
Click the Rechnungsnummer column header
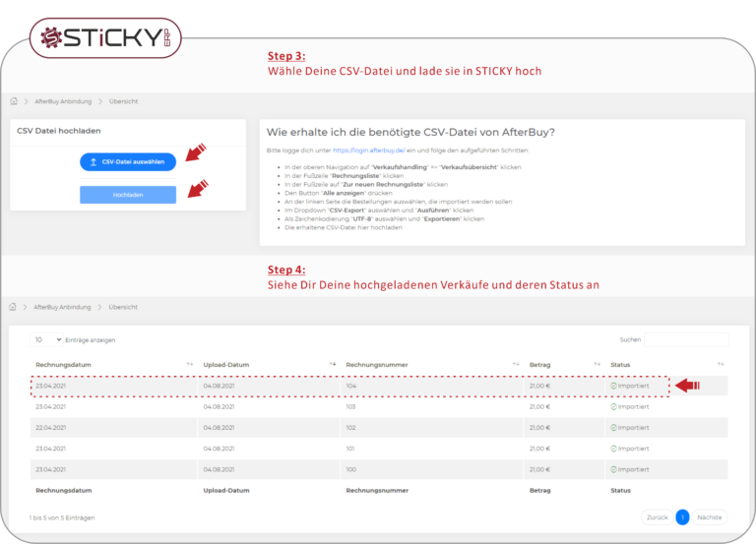377,365
